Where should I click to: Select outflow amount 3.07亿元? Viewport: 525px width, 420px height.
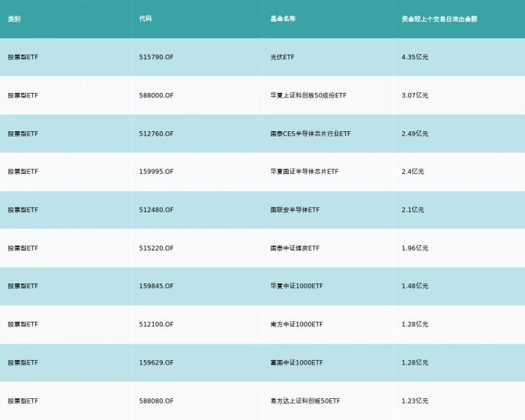[x=415, y=95]
